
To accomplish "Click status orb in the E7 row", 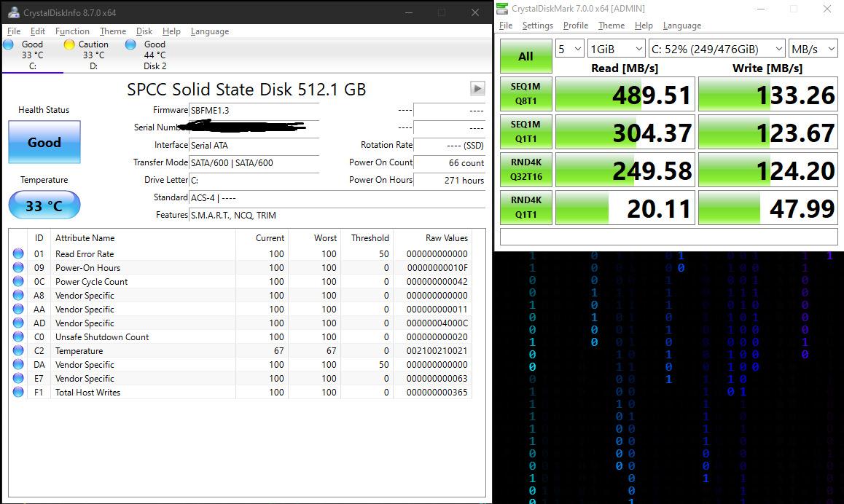I will [18, 378].
